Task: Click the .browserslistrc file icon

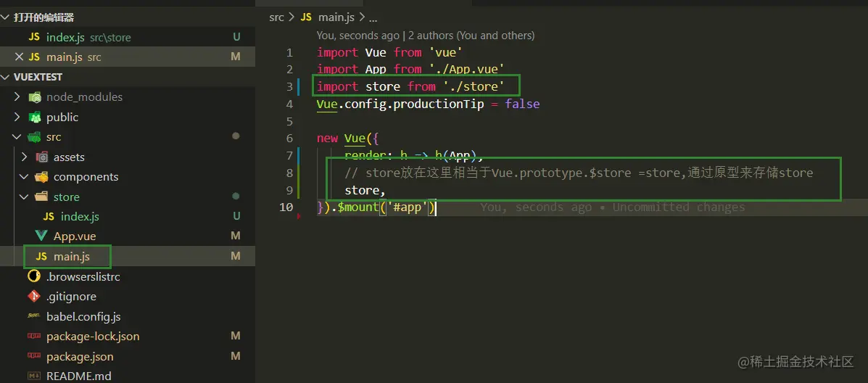Action: tap(34, 276)
